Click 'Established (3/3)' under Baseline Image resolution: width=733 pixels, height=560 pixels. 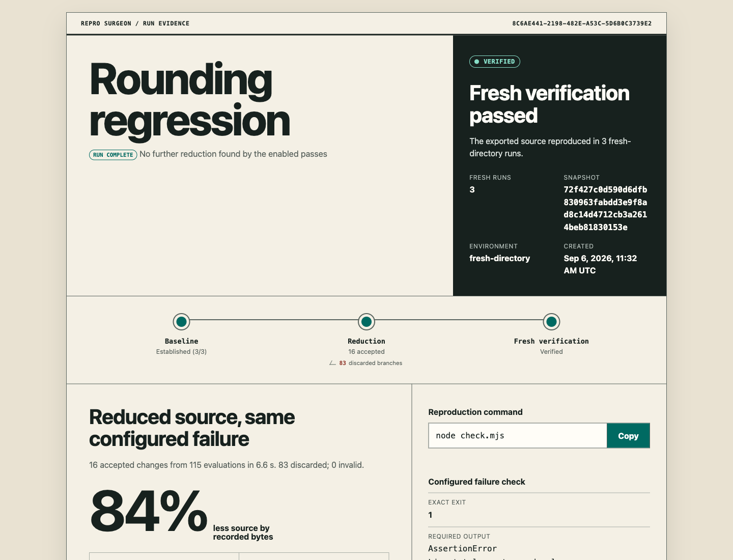[181, 352]
